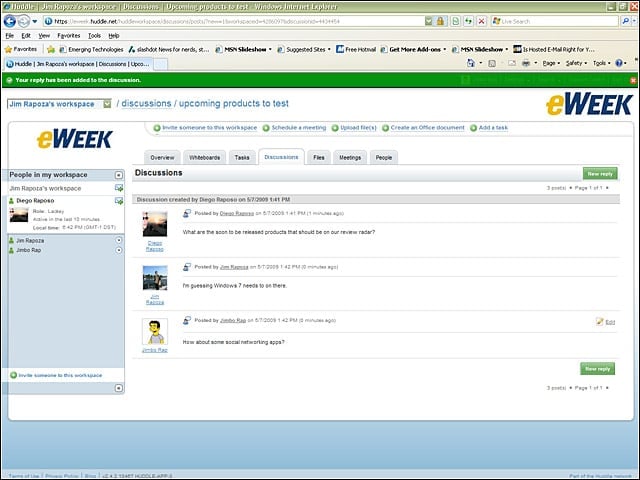This screenshot has width=640, height=480.
Task: Click the Add to Favorites bar icon
Action: 51,49
